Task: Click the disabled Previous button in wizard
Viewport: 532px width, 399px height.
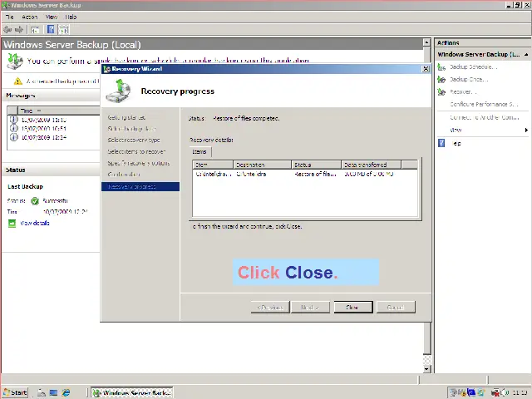Action: (270, 307)
